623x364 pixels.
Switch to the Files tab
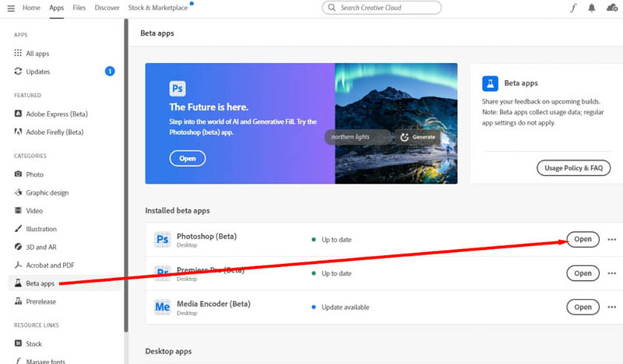tap(79, 7)
